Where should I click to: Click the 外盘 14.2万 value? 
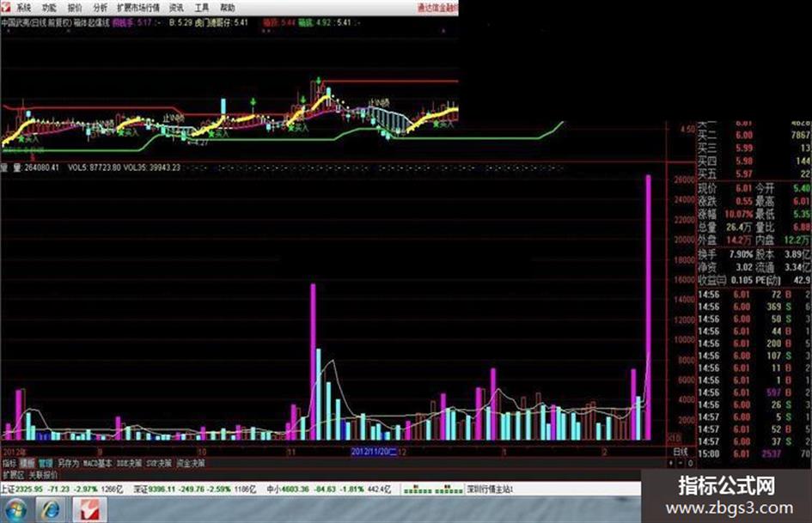tap(739, 240)
